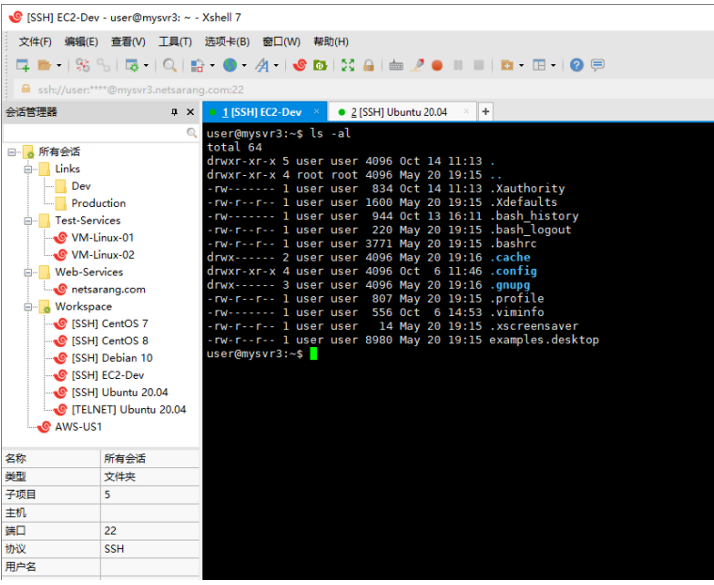
Task: Click the magnifier Find icon in toolbar
Action: tap(170, 65)
